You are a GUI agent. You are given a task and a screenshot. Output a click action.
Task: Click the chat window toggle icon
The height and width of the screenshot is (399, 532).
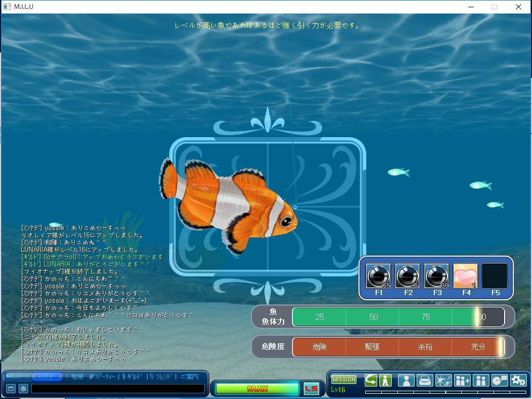[10, 389]
